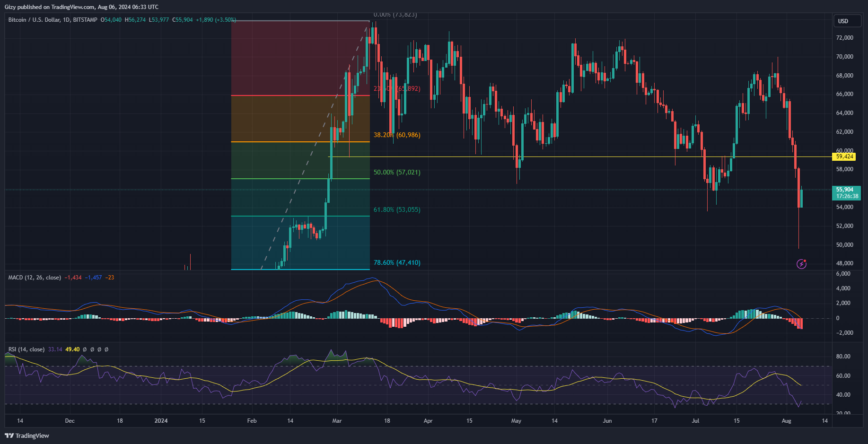
Task: Click Feb on the time axis
Action: (x=252, y=421)
